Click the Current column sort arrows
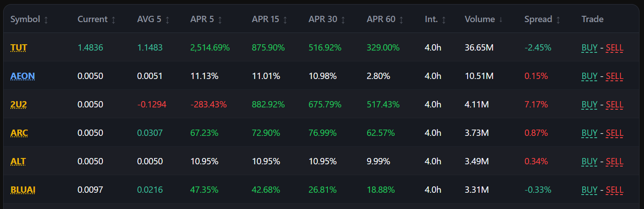 113,19
